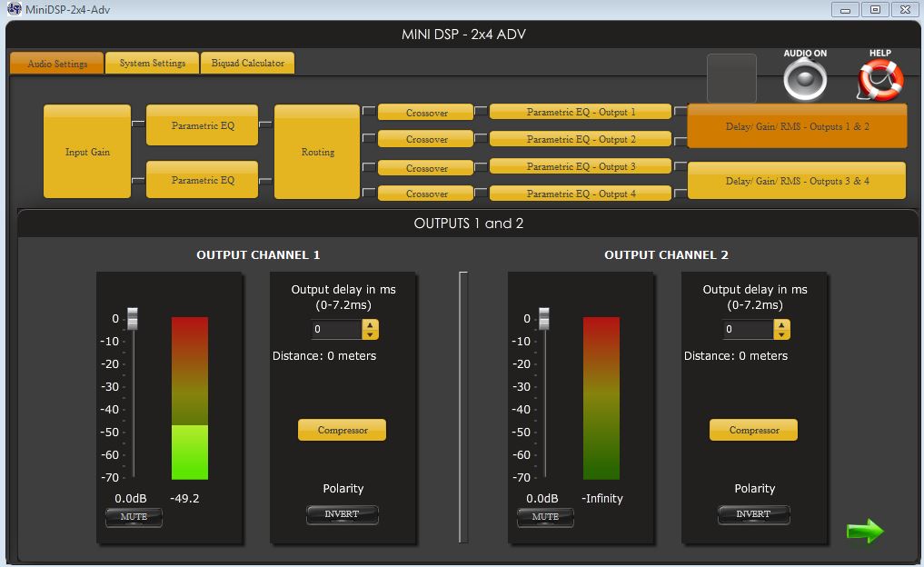Click Output Channel 1 0.0dB gain value
The image size is (924, 567).
pos(130,498)
